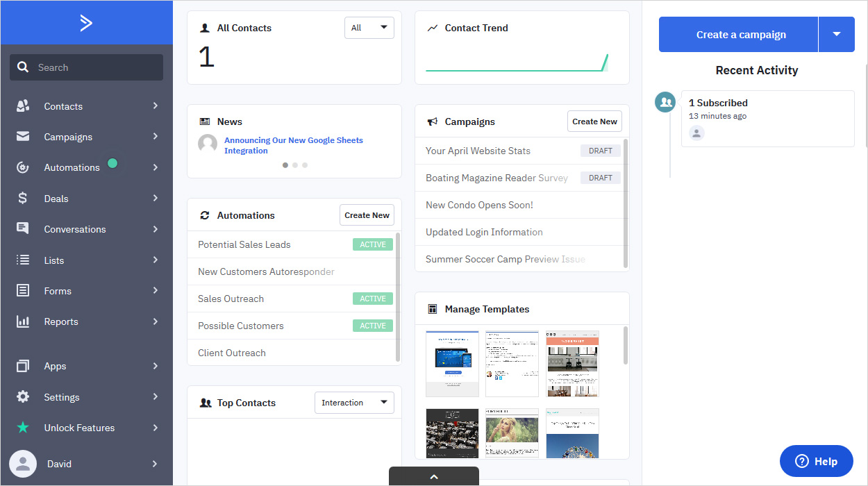Expand the bottom collapse panel chevron
Image resolution: width=868 pixels, height=486 pixels.
click(x=434, y=477)
